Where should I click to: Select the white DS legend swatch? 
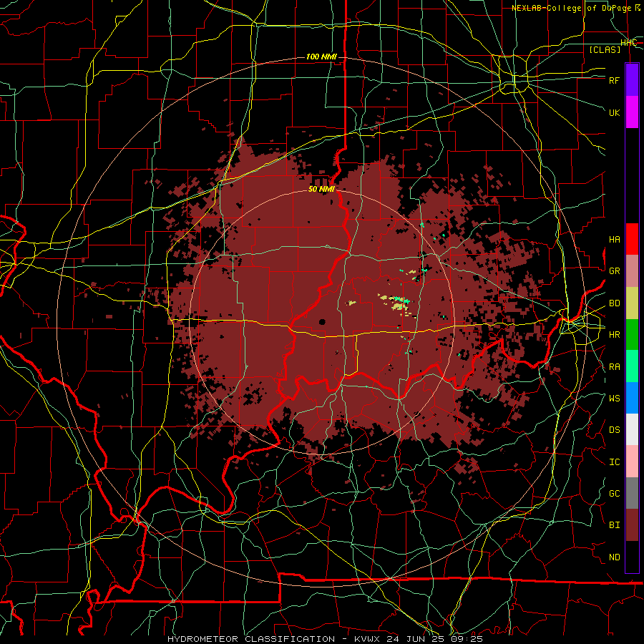pos(632,429)
